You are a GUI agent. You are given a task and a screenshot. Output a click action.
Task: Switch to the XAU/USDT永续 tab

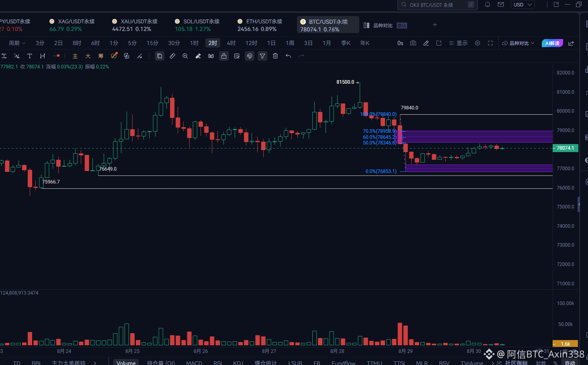(135, 25)
